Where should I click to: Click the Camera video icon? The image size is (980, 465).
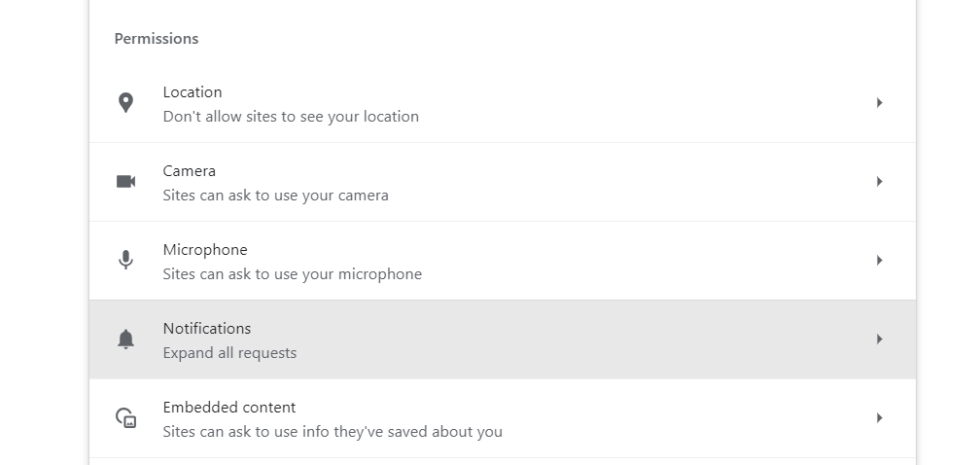125,182
